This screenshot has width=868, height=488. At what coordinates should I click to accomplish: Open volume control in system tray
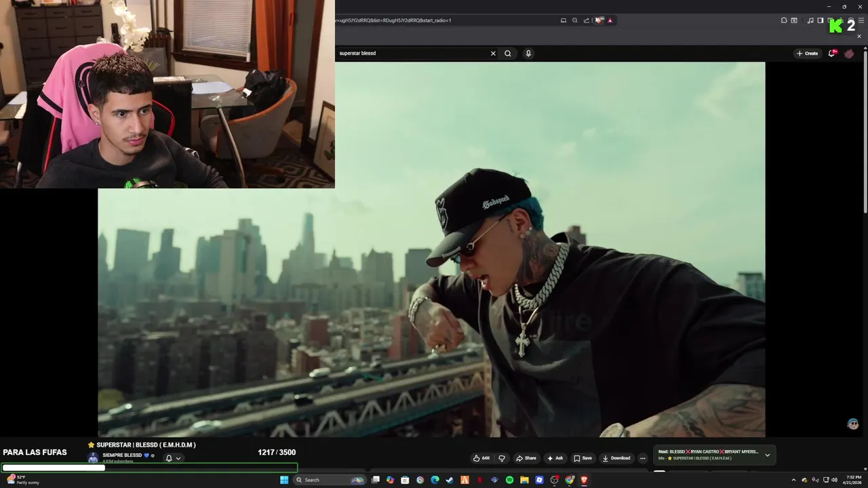(x=834, y=480)
